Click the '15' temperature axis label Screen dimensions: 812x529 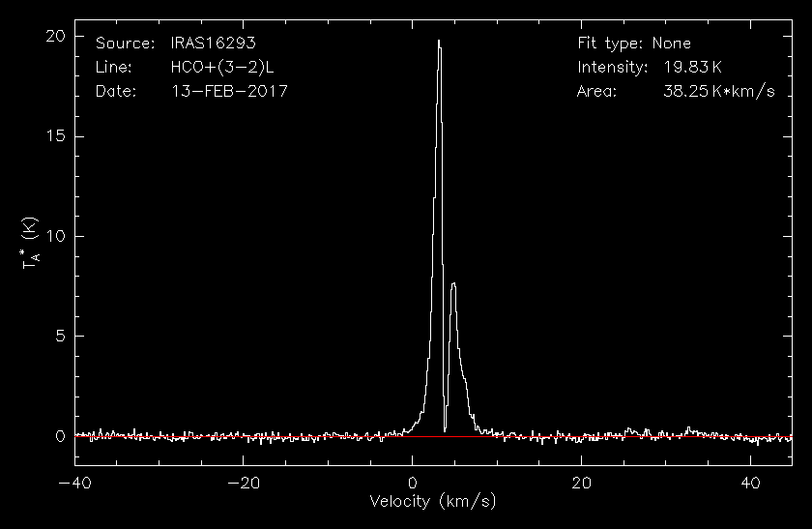56,136
